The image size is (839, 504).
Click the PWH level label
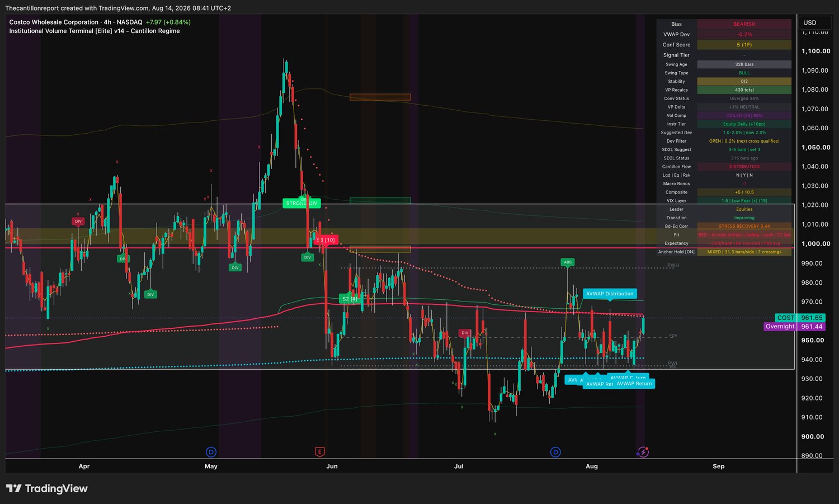673,265
